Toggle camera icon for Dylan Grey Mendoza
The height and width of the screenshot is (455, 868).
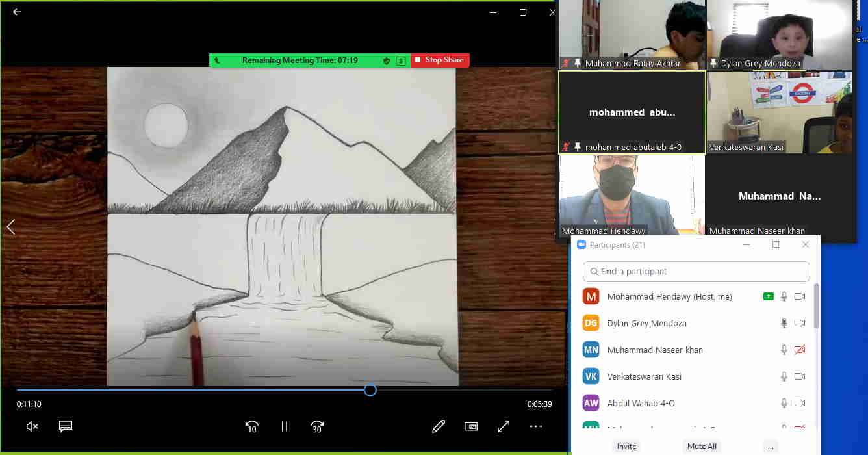point(800,323)
